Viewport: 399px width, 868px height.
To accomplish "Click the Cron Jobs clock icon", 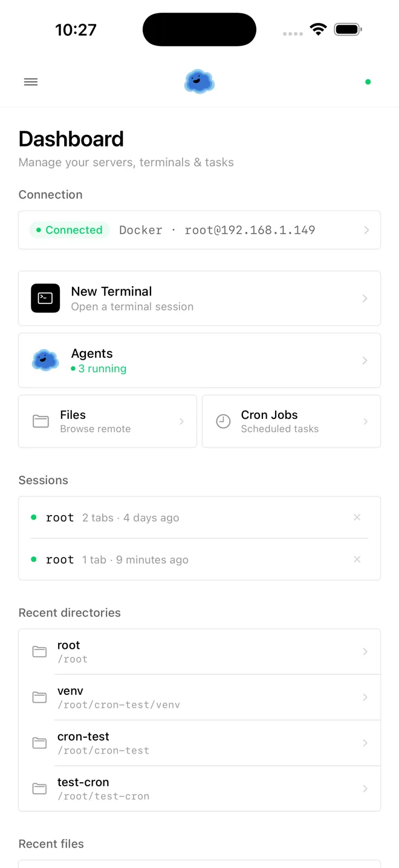I will (x=223, y=421).
